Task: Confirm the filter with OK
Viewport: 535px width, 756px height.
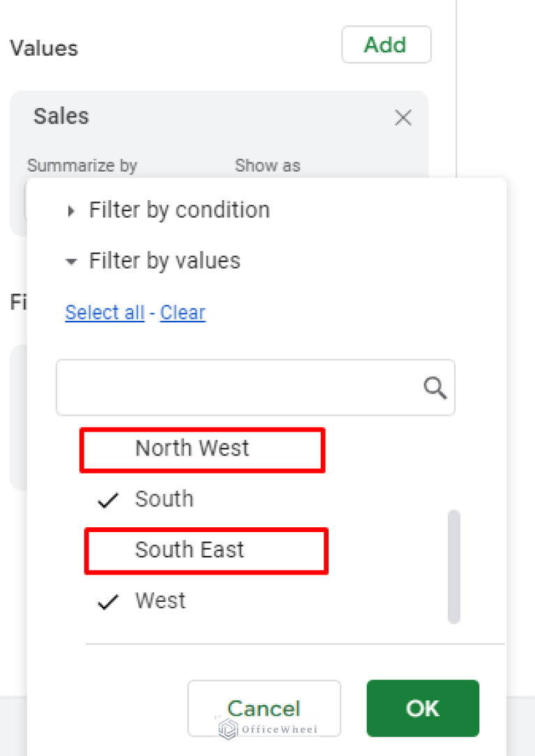Action: (x=423, y=709)
